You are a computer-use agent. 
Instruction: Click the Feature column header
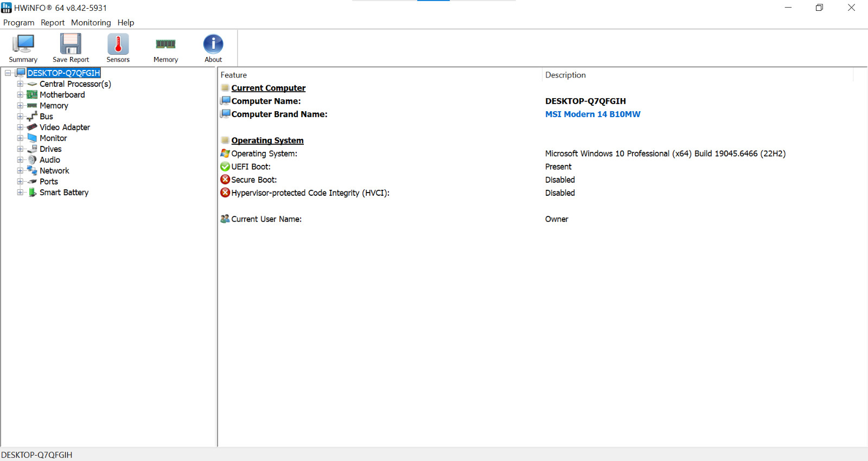tap(380, 75)
